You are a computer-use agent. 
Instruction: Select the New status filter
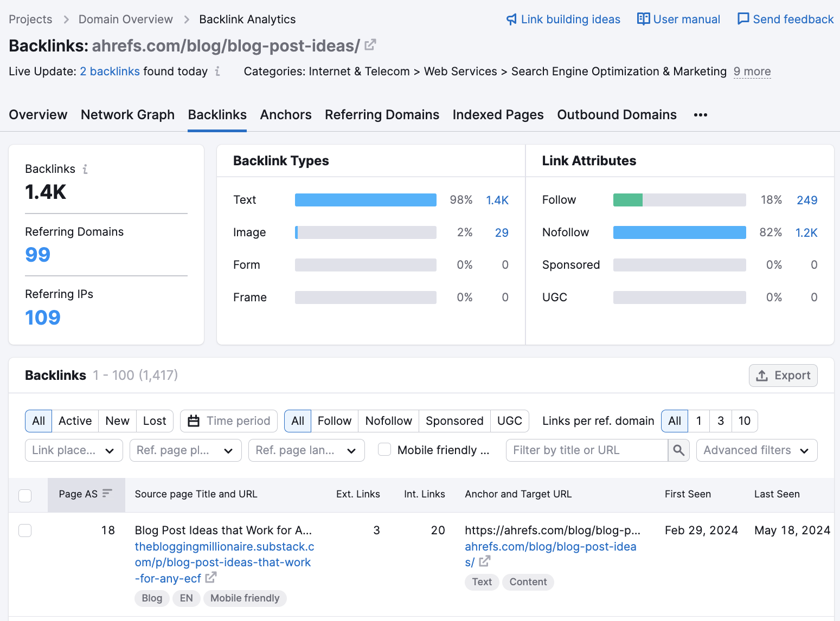(118, 421)
